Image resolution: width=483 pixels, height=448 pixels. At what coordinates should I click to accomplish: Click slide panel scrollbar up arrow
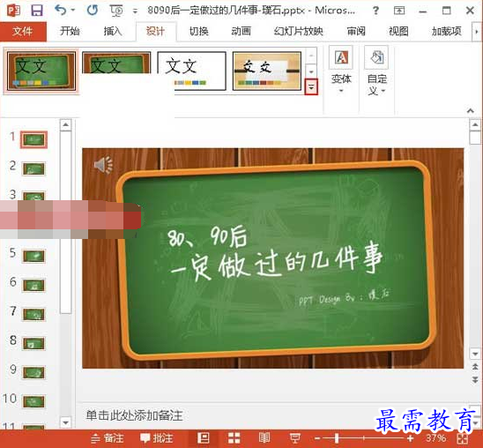[65, 125]
